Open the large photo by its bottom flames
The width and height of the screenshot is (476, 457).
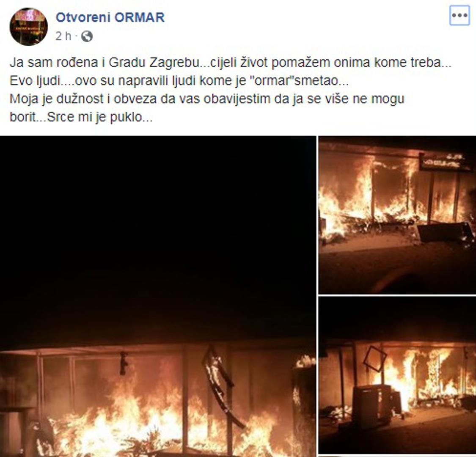158,425
